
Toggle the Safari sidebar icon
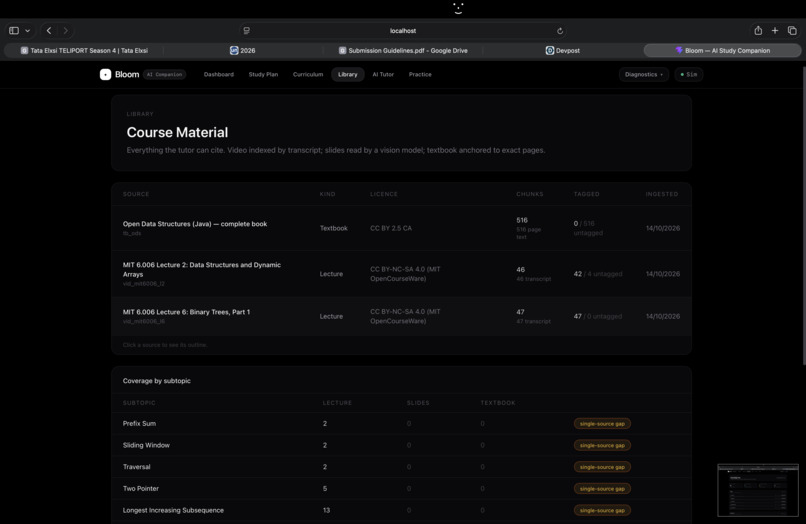(x=14, y=31)
